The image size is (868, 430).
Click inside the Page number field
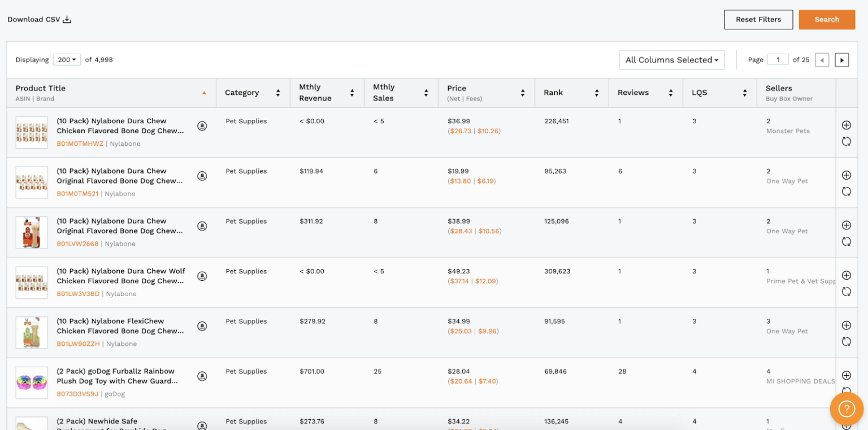[x=778, y=59]
